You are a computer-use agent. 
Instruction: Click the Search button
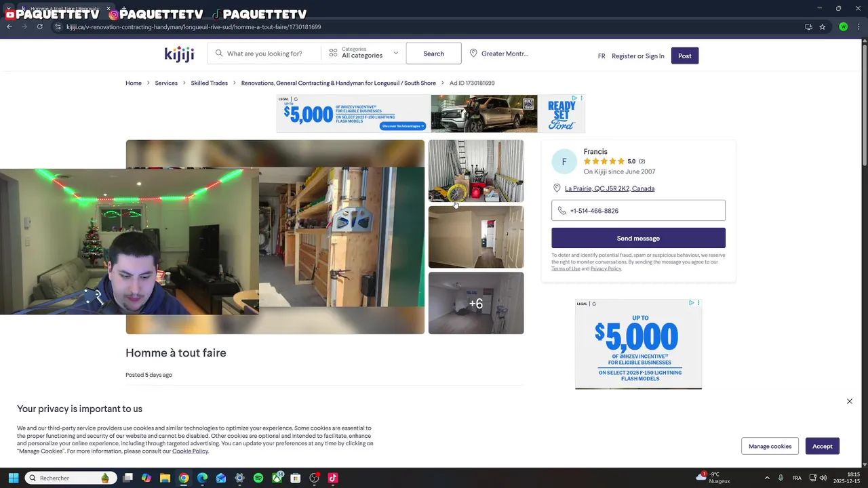433,54
